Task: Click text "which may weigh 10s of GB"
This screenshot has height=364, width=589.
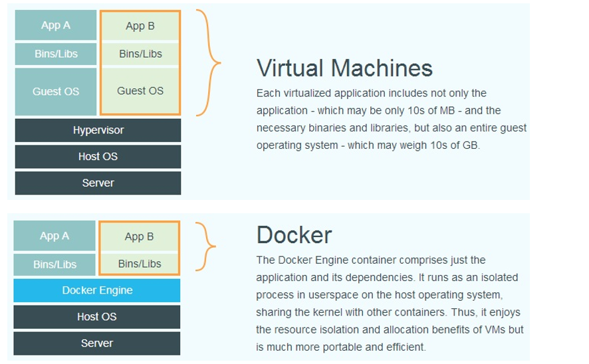Action: [x=413, y=145]
